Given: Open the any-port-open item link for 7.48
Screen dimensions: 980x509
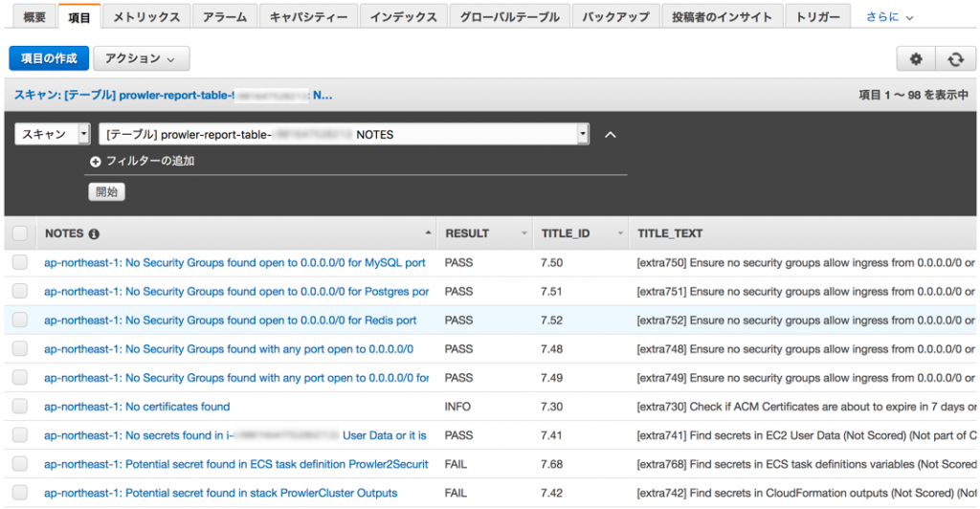Looking at the screenshot, I should click(x=229, y=349).
